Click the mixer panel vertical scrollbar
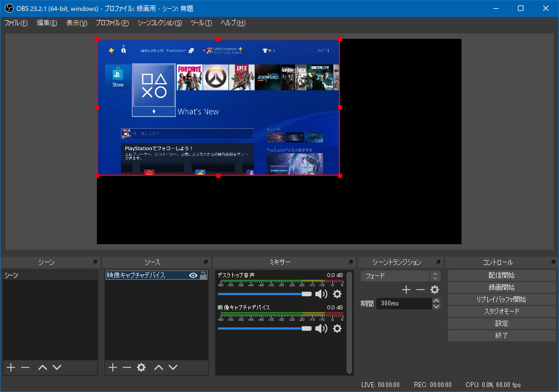The image size is (559, 392). pyautogui.click(x=349, y=322)
